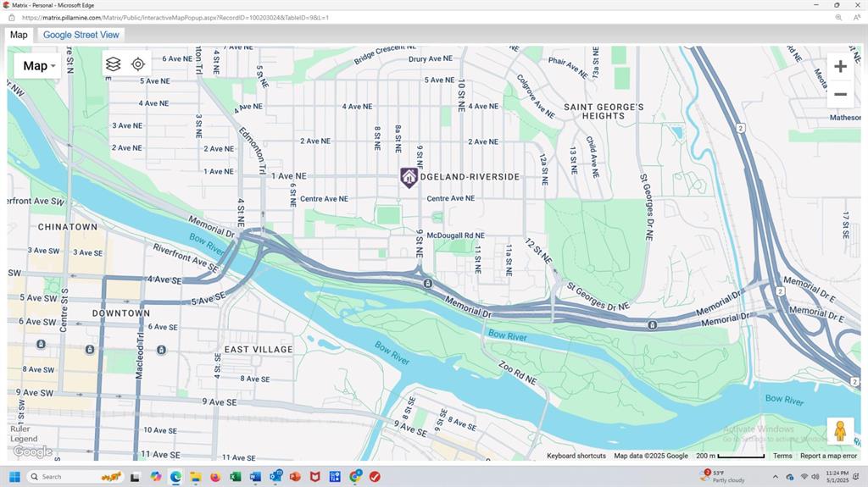Viewport: 868px width, 487px height.
Task: Click the taskbar Search box
Action: pos(75,477)
